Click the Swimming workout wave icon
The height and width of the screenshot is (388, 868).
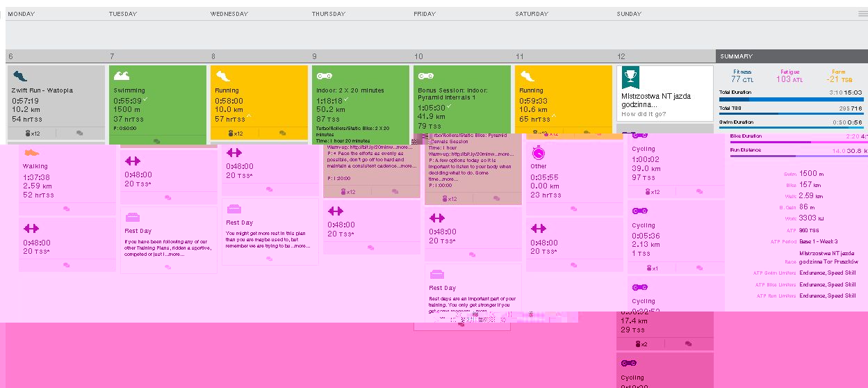(121, 76)
